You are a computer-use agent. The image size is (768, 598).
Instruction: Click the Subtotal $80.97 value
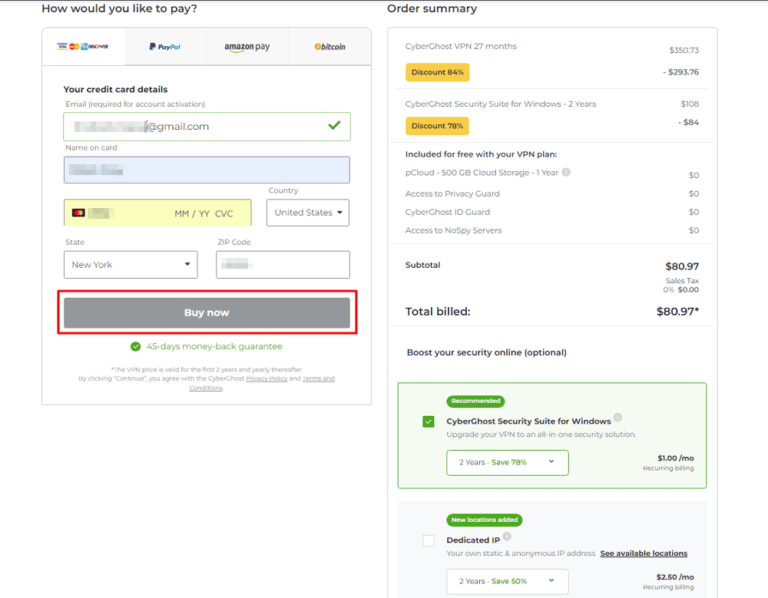(x=682, y=266)
